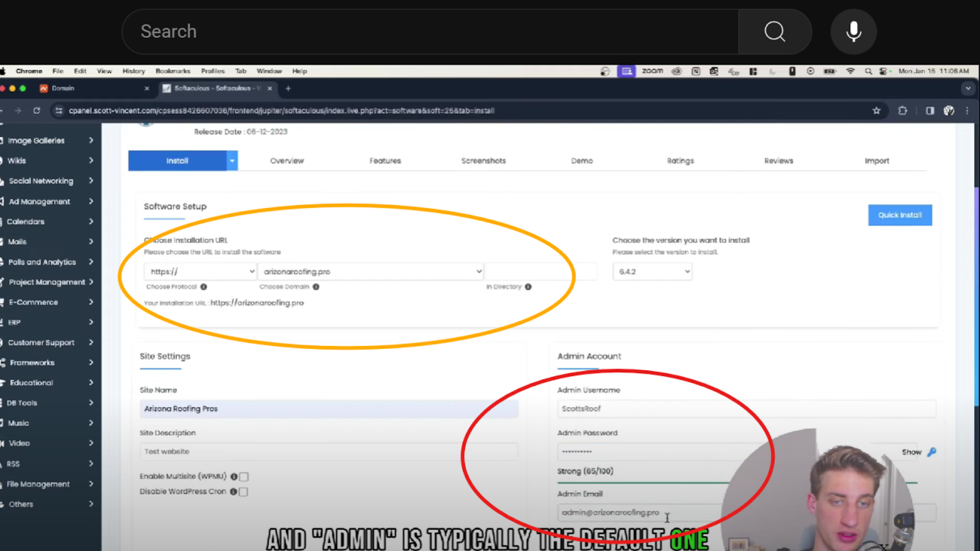Reload the page with the refresh icon

[37, 111]
